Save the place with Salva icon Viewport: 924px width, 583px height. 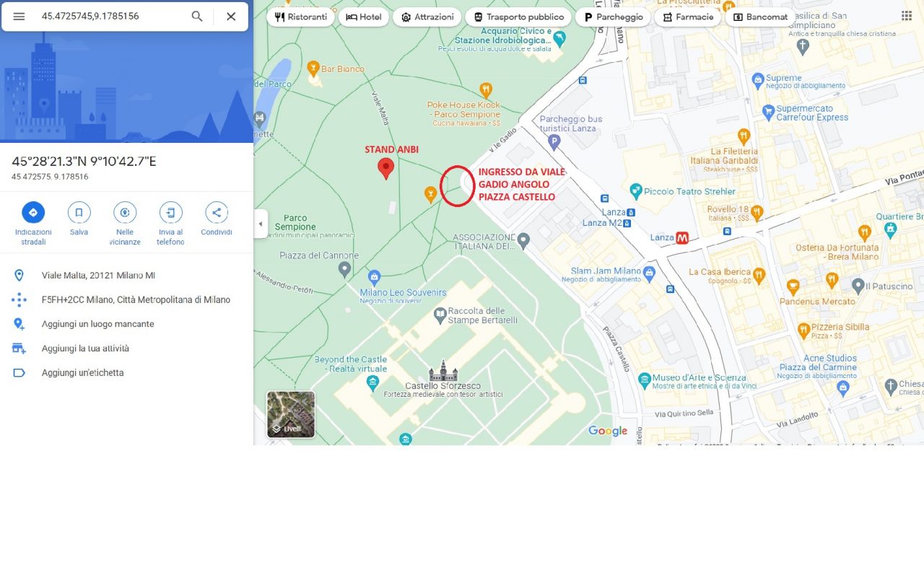[79, 212]
